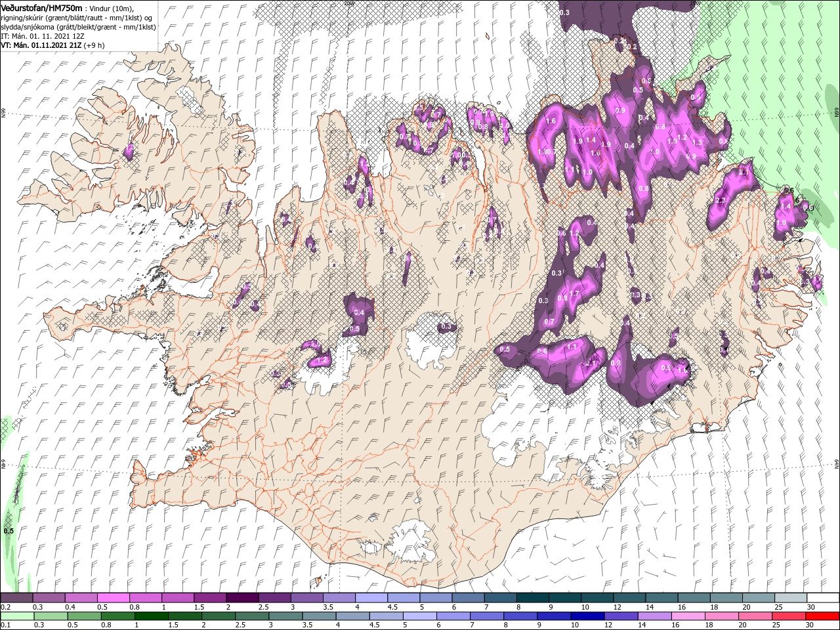Pick the deep blue lower-row swatch between 10 and 12
The height and width of the screenshot is (630, 840).
pos(587,616)
